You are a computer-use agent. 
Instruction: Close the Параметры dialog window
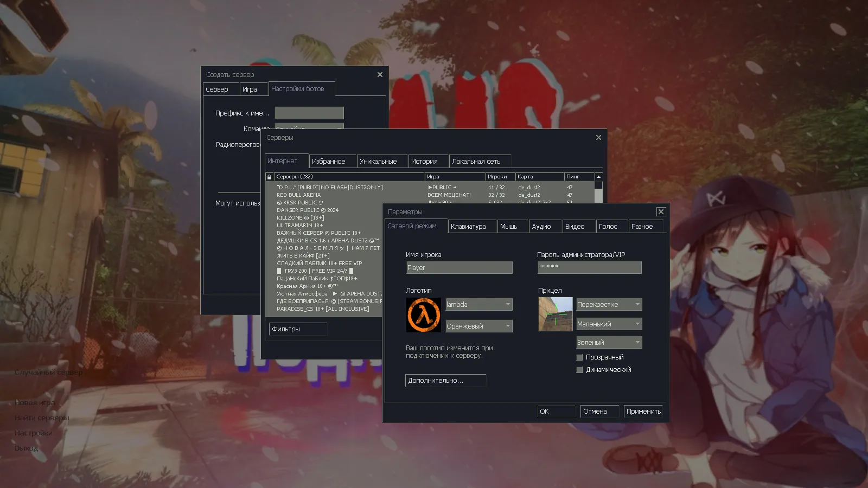pyautogui.click(x=661, y=212)
